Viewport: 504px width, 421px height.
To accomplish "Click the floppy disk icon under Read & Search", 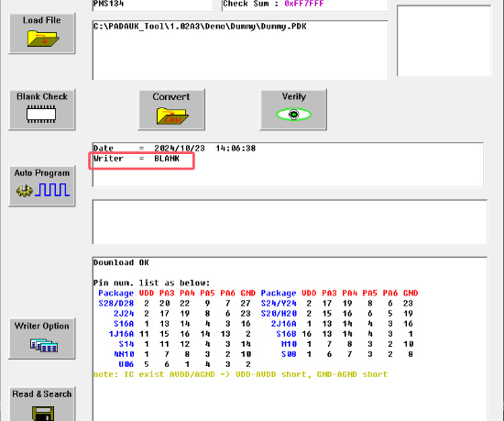I will [43, 414].
